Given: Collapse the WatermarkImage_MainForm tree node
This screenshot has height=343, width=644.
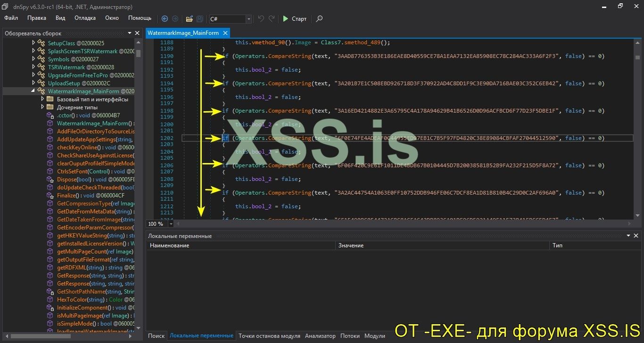Looking at the screenshot, I should [x=33, y=91].
